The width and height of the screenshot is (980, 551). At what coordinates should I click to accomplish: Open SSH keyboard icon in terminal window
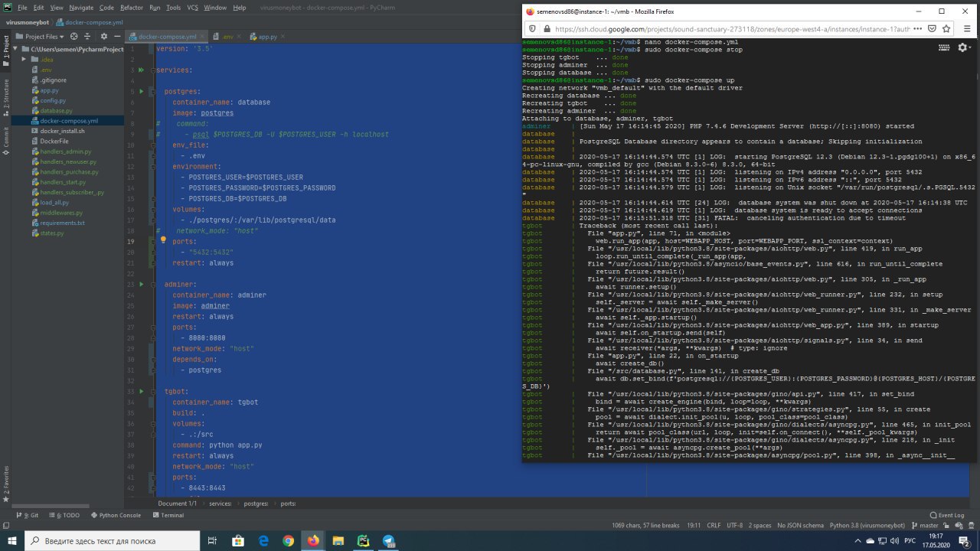coord(944,47)
